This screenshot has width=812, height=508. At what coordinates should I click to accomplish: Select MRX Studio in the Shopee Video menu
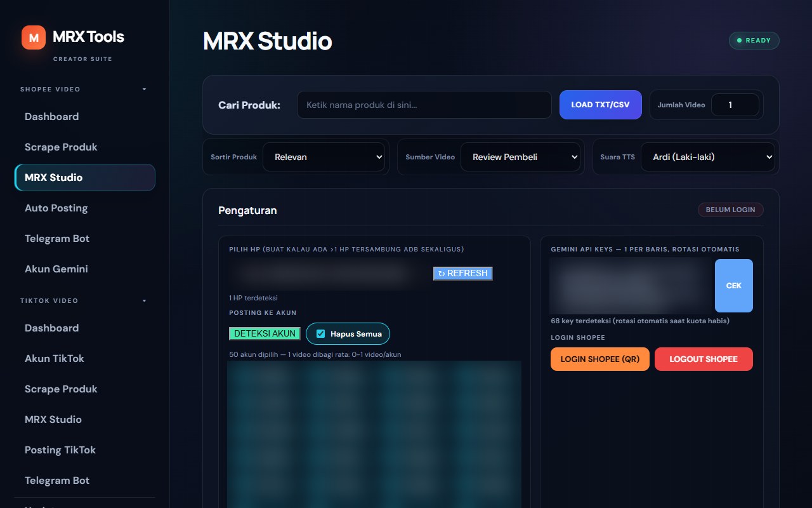(85, 178)
